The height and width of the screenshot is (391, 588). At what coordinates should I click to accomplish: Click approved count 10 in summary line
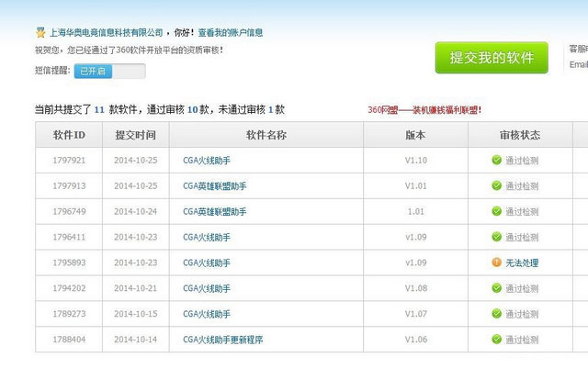192,110
